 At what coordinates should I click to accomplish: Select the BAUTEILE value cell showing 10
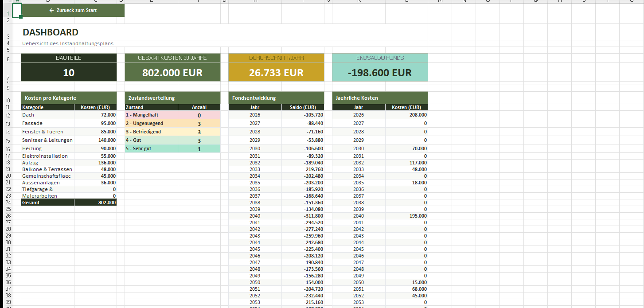pos(69,73)
